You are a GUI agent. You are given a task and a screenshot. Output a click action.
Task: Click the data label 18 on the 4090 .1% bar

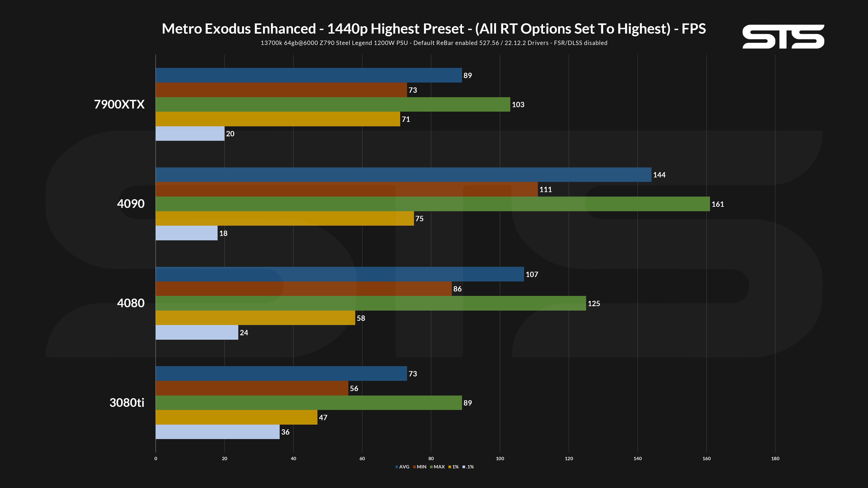click(x=223, y=233)
